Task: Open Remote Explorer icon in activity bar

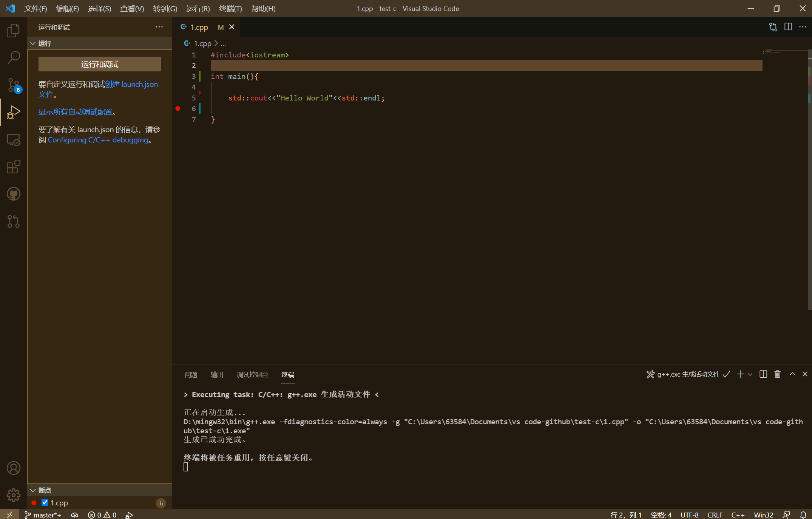Action: click(14, 140)
